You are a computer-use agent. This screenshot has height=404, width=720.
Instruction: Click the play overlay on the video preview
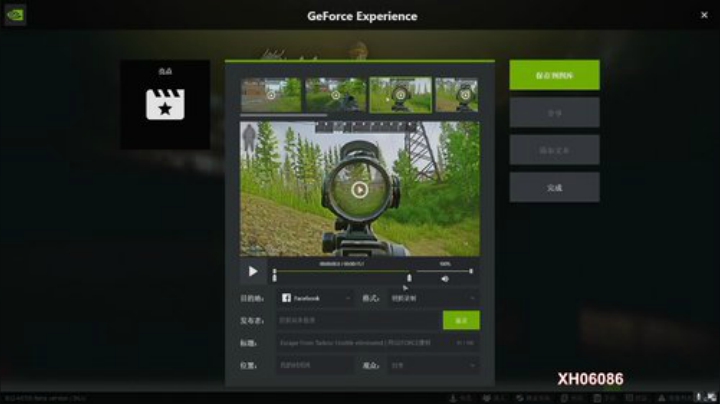coord(360,190)
